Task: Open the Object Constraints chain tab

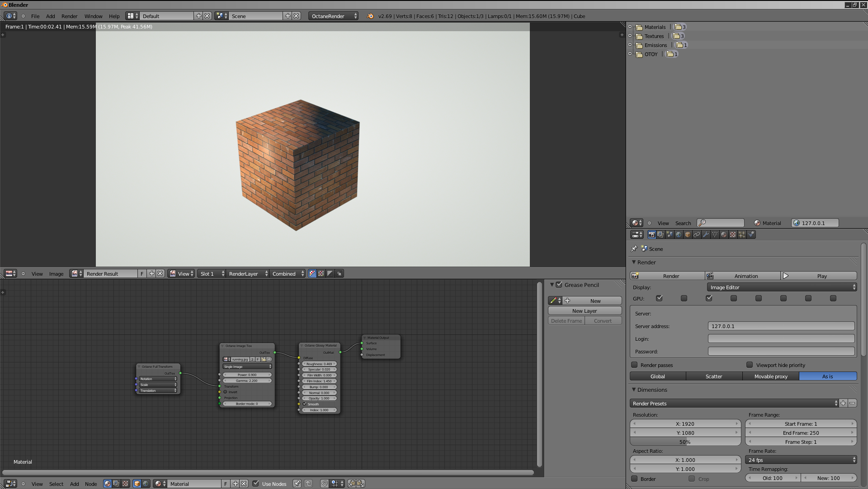Action: (x=697, y=235)
